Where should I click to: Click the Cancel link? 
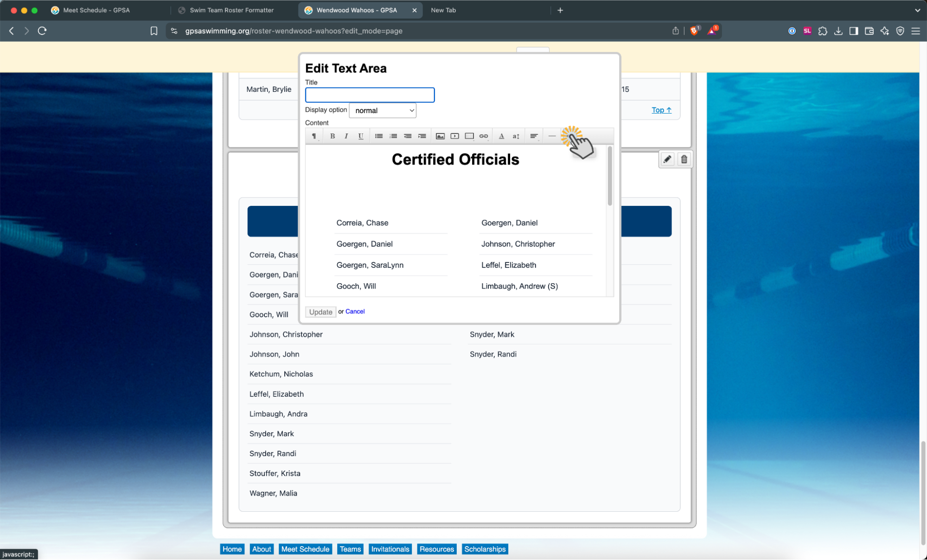pos(355,312)
